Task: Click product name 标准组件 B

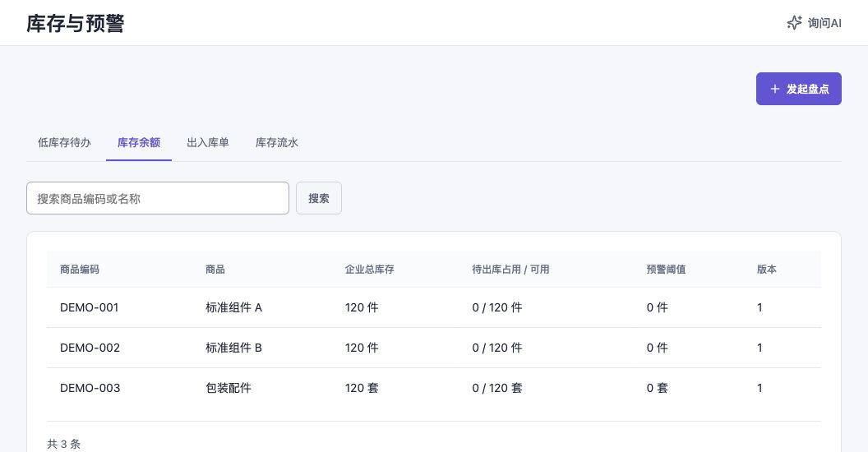Action: coord(233,348)
